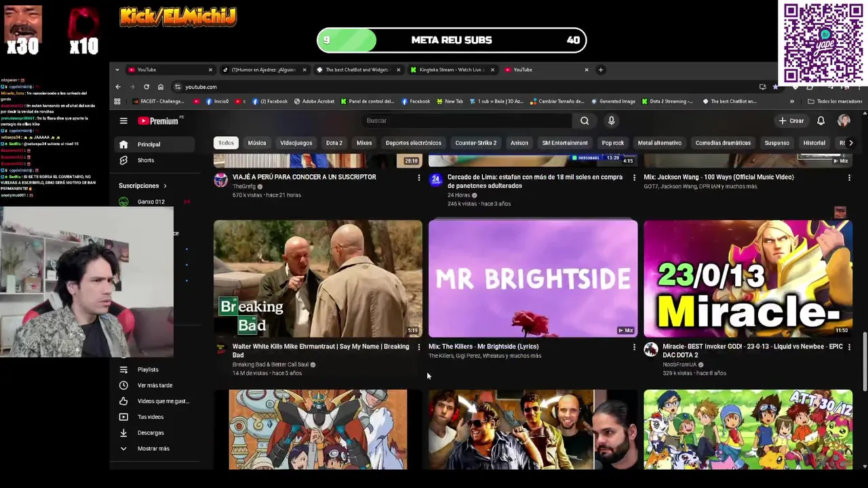Viewport: 868px width, 488px height.
Task: Click the browser back arrow
Action: (118, 87)
